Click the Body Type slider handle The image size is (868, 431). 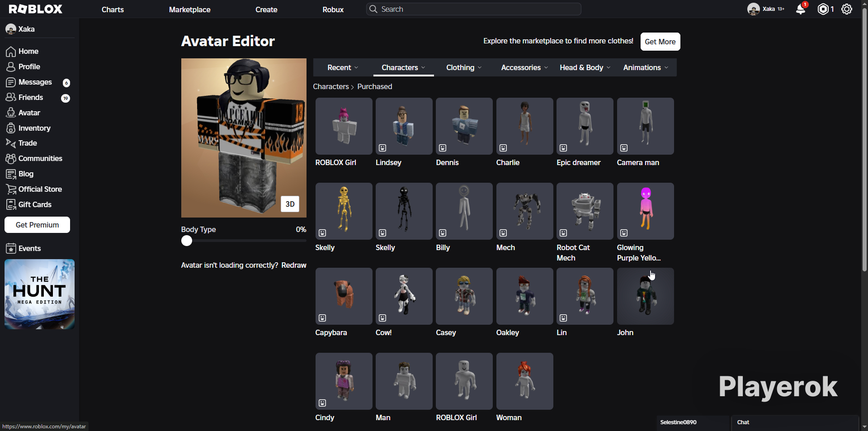(187, 241)
